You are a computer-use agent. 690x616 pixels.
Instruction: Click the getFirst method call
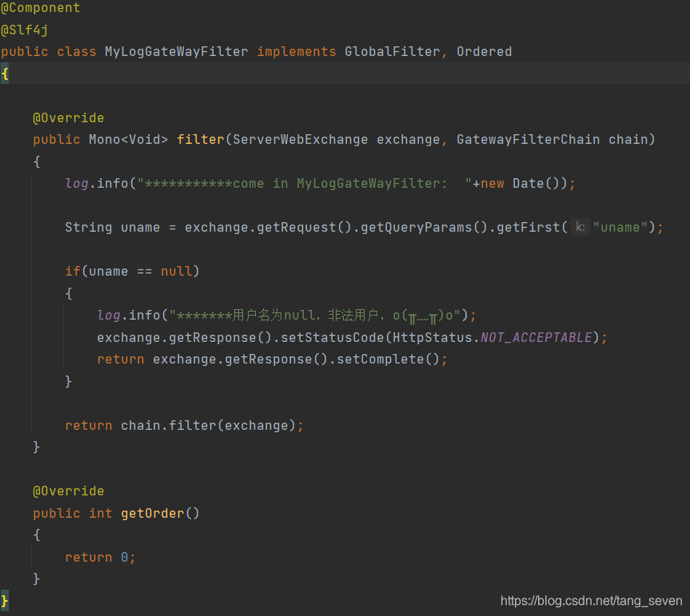click(x=528, y=228)
